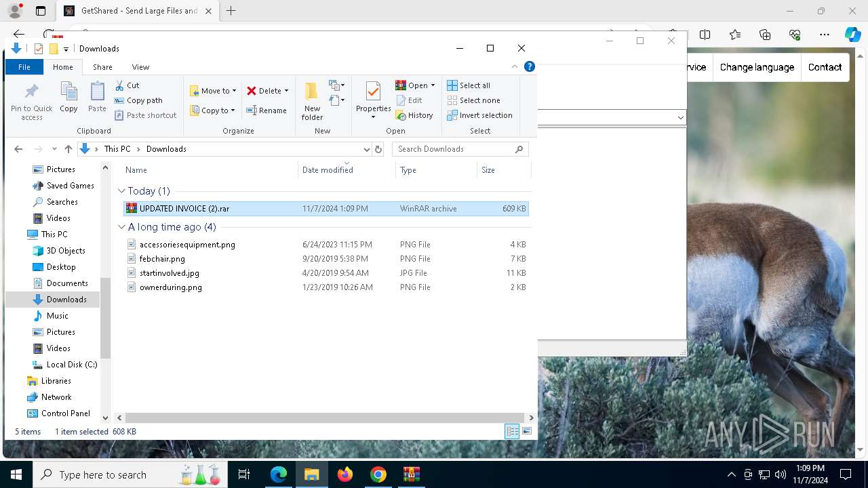
Task: Select accessoriesequipment.png file
Action: coord(325,245)
